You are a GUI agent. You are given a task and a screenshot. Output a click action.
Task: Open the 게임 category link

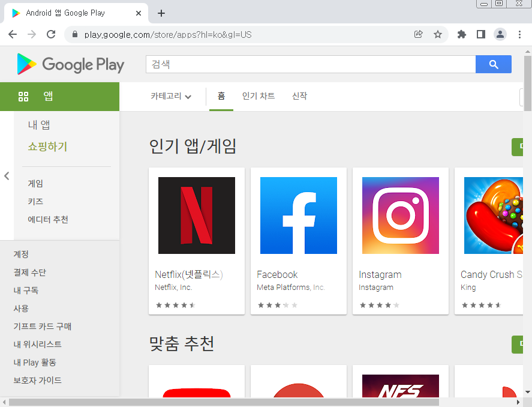tap(35, 184)
